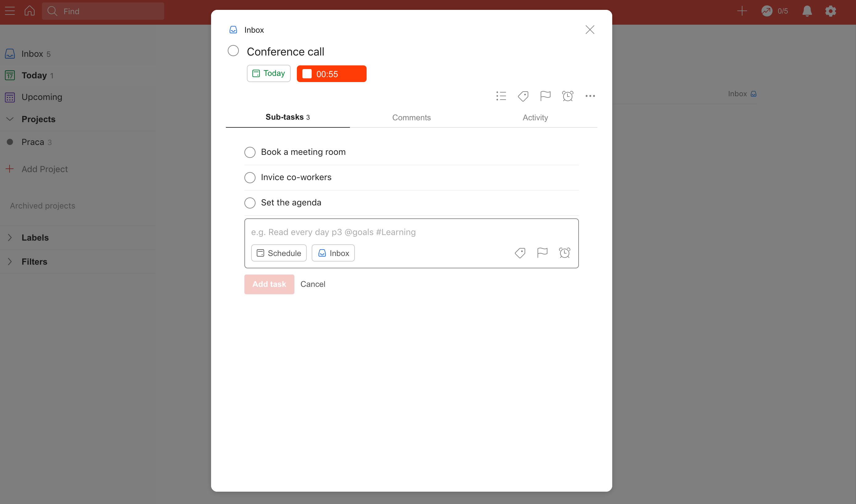Open the Book a meeting room sub-task
Screen dimensions: 856x504
point(303,152)
